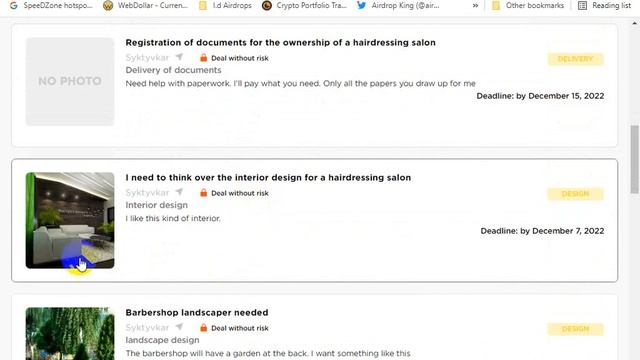Open 'I need to think over the interior design' title
Viewport: 640px width, 360px height.
click(268, 178)
